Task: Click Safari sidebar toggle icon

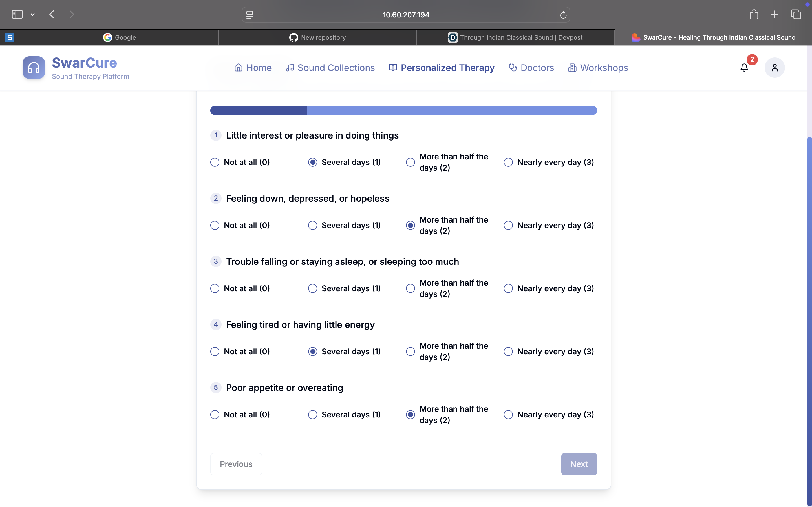Action: (17, 14)
